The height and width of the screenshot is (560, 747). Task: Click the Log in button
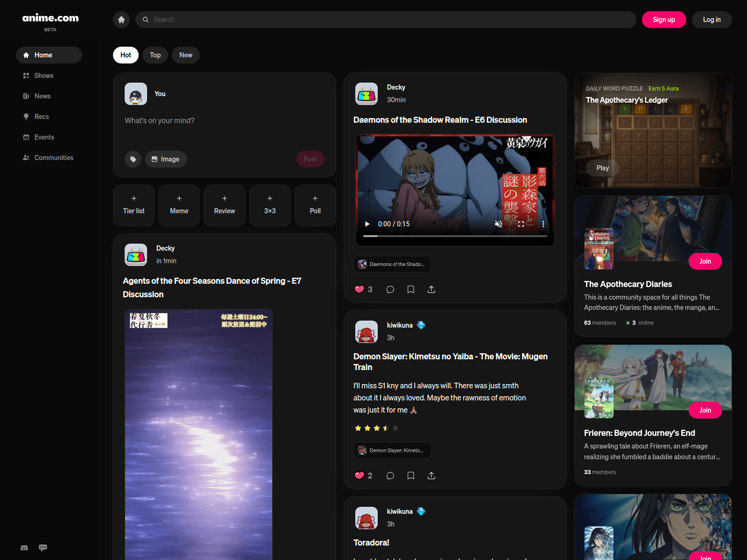point(712,20)
